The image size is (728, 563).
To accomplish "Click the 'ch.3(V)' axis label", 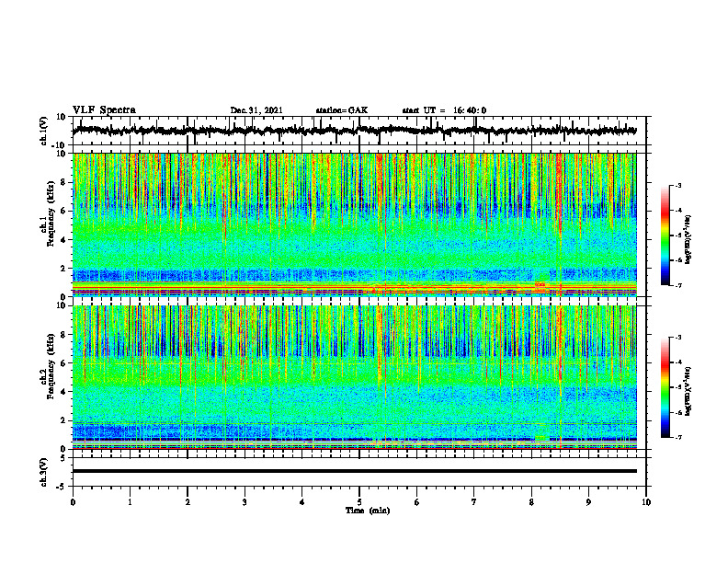I will [x=44, y=472].
